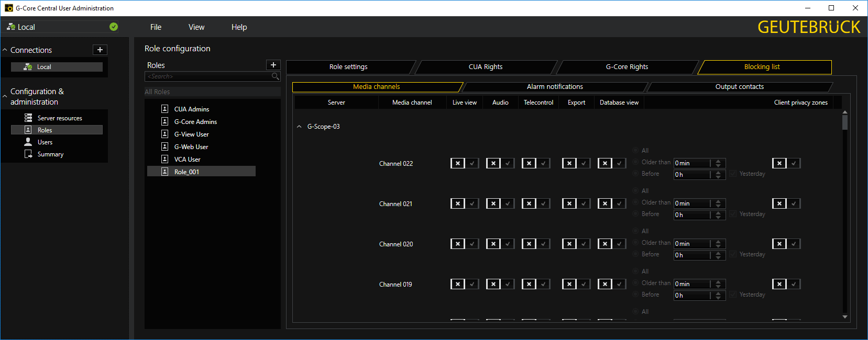Click the G-Web User role icon

point(164,146)
